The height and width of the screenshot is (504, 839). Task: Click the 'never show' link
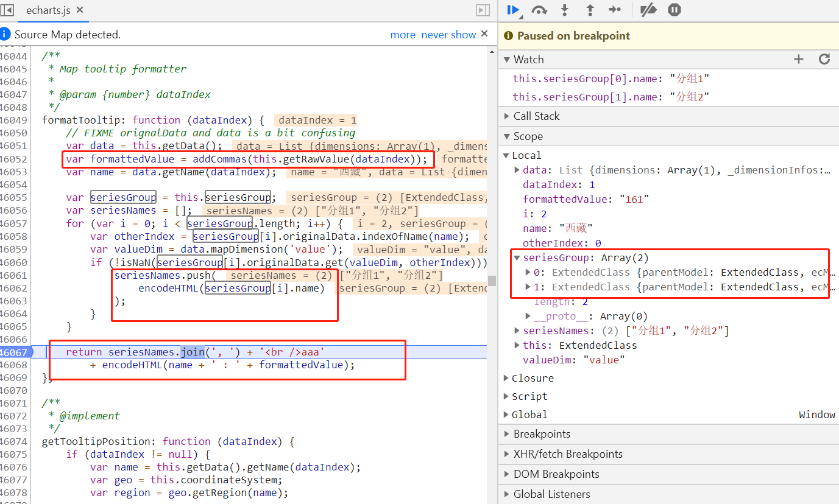click(x=449, y=35)
